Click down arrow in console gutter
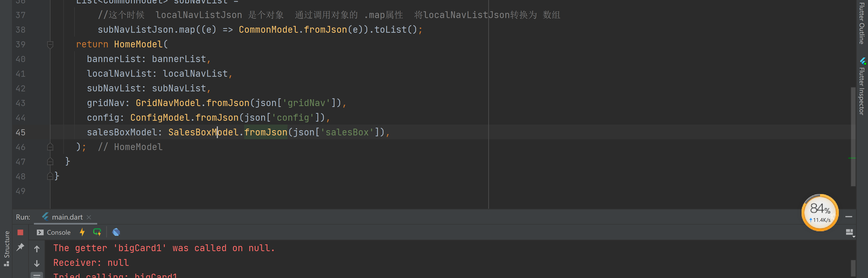The width and height of the screenshot is (868, 278). click(x=37, y=264)
